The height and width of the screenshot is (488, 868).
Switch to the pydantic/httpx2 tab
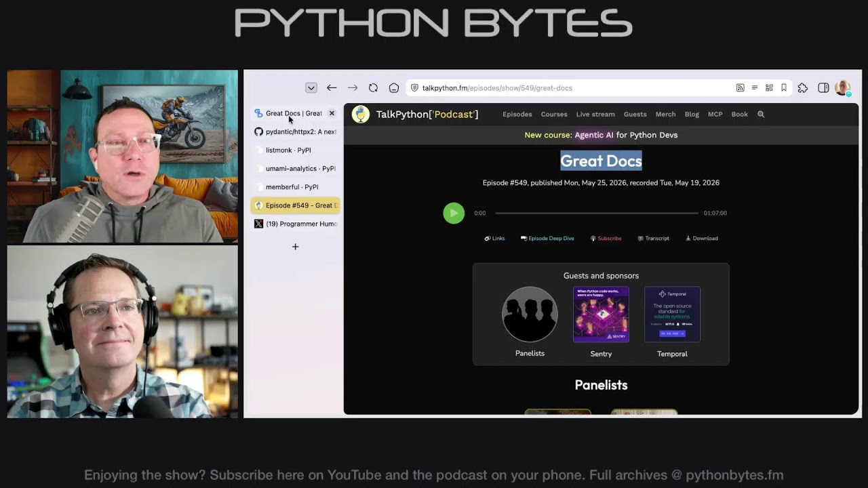pyautogui.click(x=296, y=131)
